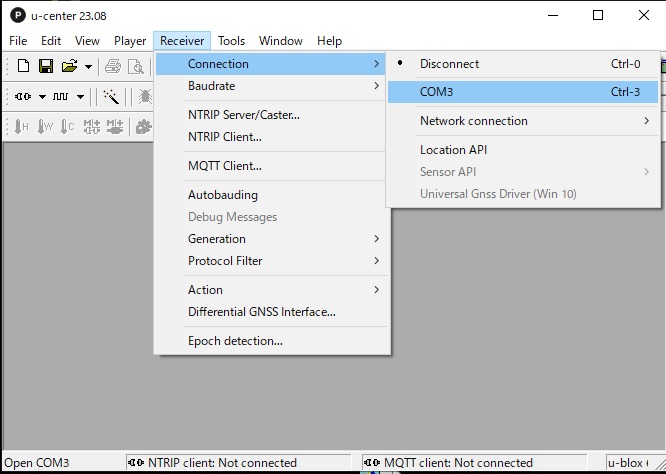Click the Open folder toolbar icon
This screenshot has width=666, height=474.
[69, 66]
